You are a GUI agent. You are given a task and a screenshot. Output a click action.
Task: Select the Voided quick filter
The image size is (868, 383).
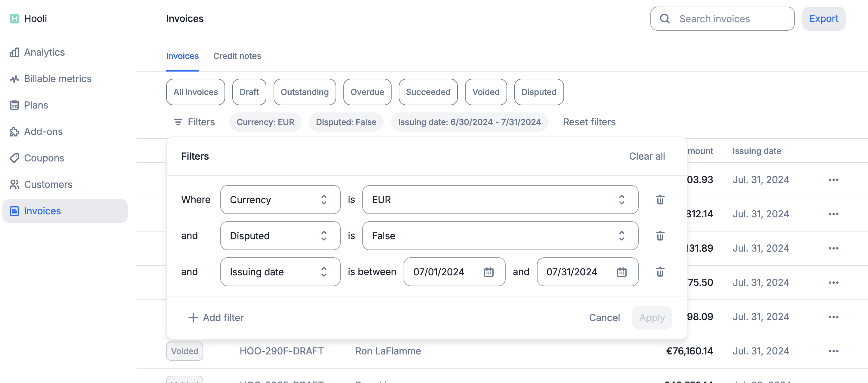[x=485, y=92]
